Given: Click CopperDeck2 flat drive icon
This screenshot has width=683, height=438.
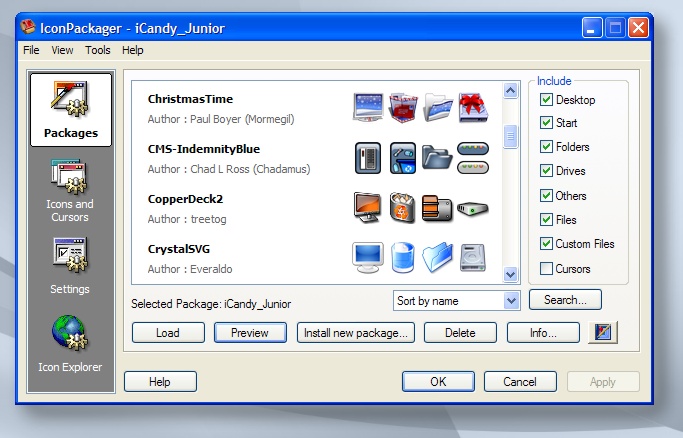Looking at the screenshot, I should 473,209.
